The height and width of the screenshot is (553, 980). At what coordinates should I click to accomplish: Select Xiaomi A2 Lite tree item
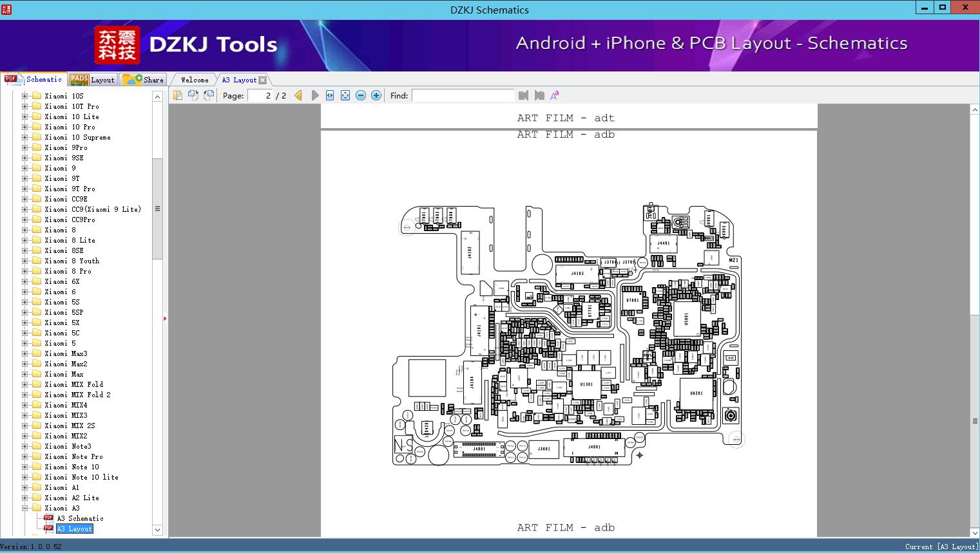(x=72, y=498)
